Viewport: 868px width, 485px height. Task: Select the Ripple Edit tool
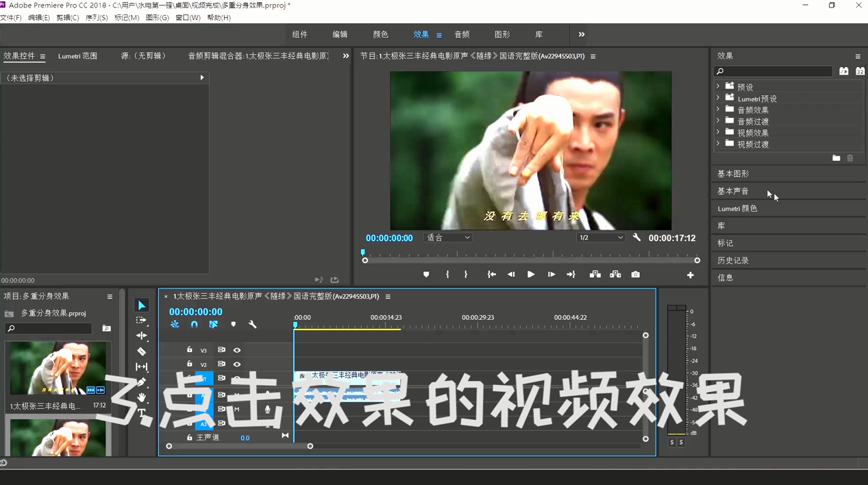pos(141,336)
